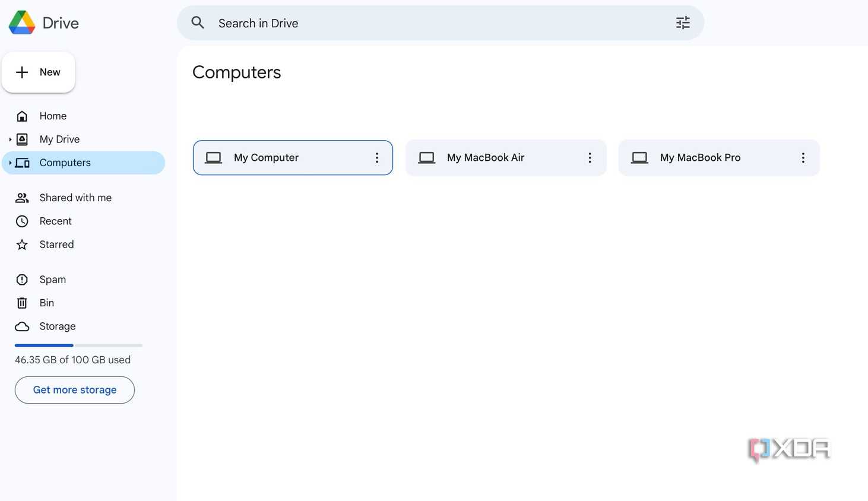Open the My MacBook Pro card
Image resolution: width=868 pixels, height=501 pixels.
pos(719,158)
